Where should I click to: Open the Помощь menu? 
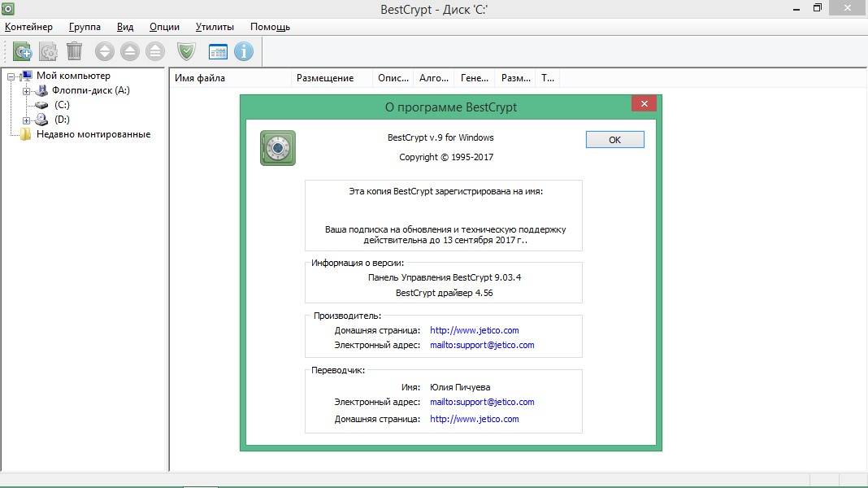(x=270, y=27)
